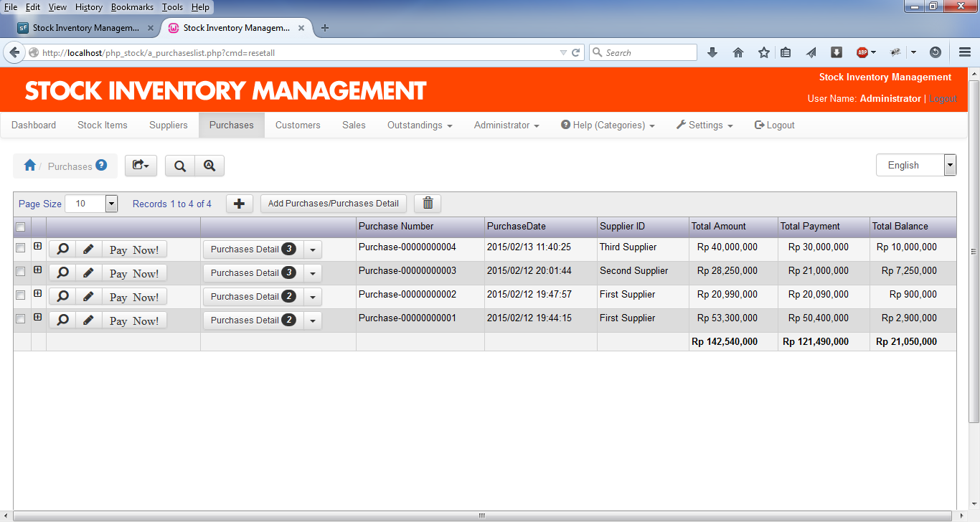Edit Purchase-00000000002 pencil icon
980x522 pixels.
[x=88, y=297]
